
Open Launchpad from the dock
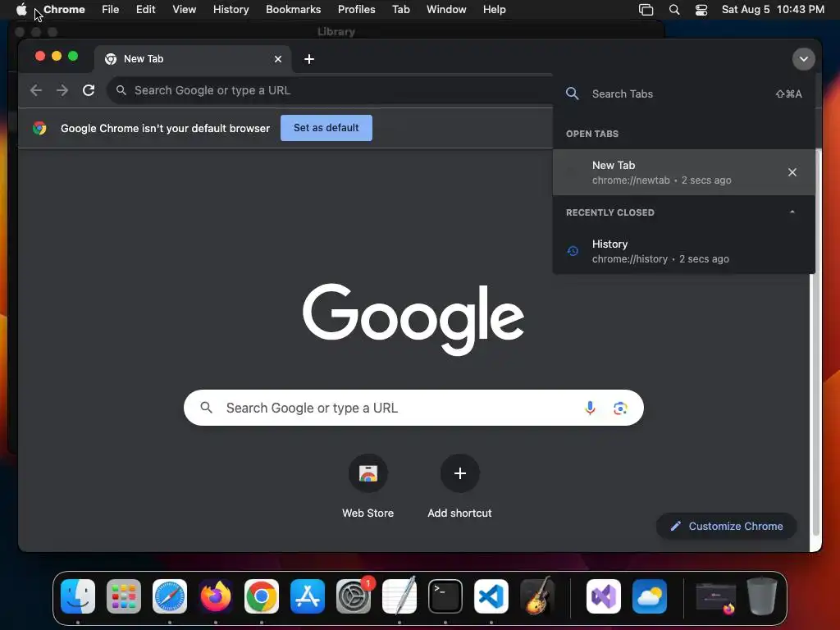click(124, 596)
